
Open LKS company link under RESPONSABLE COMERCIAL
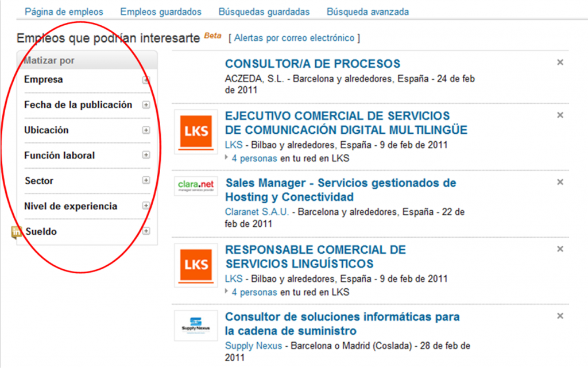[234, 279]
